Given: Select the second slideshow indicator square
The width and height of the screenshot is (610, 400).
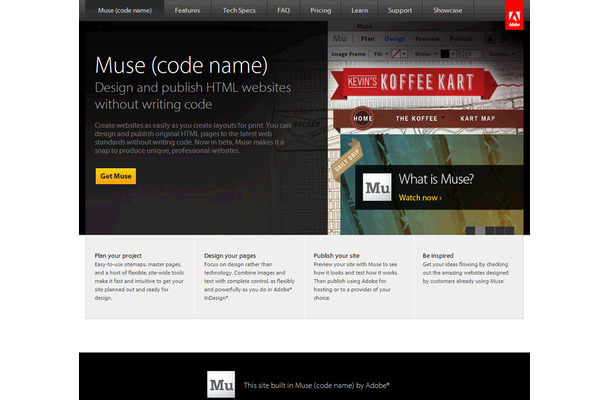Looking at the screenshot, I should 480,231.
